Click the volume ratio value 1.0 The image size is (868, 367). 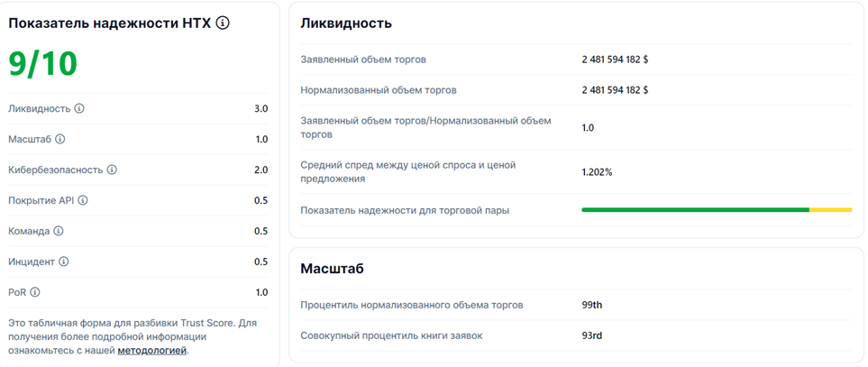pos(588,128)
